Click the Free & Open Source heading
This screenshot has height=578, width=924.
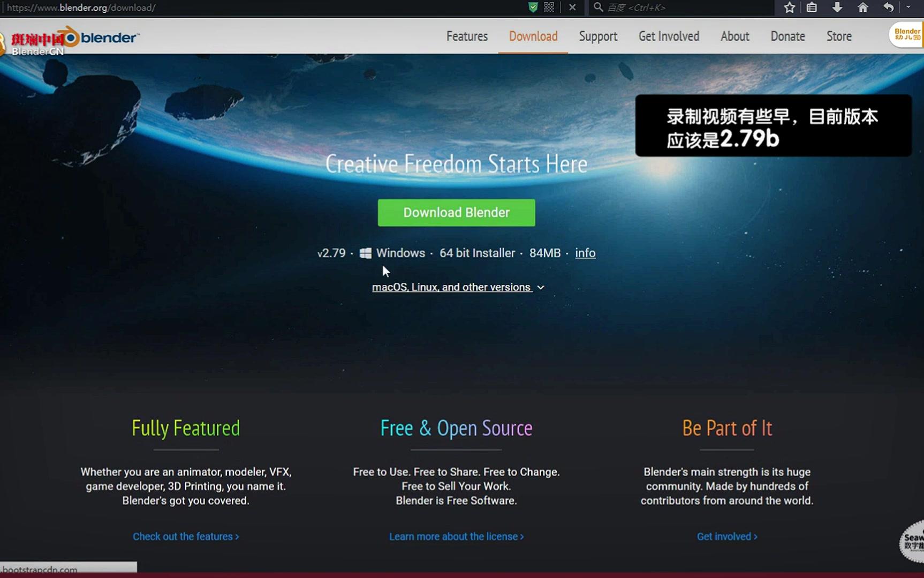(x=456, y=428)
